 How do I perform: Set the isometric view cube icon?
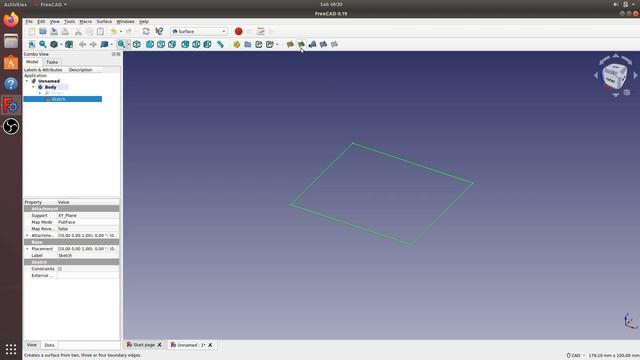coord(137,44)
